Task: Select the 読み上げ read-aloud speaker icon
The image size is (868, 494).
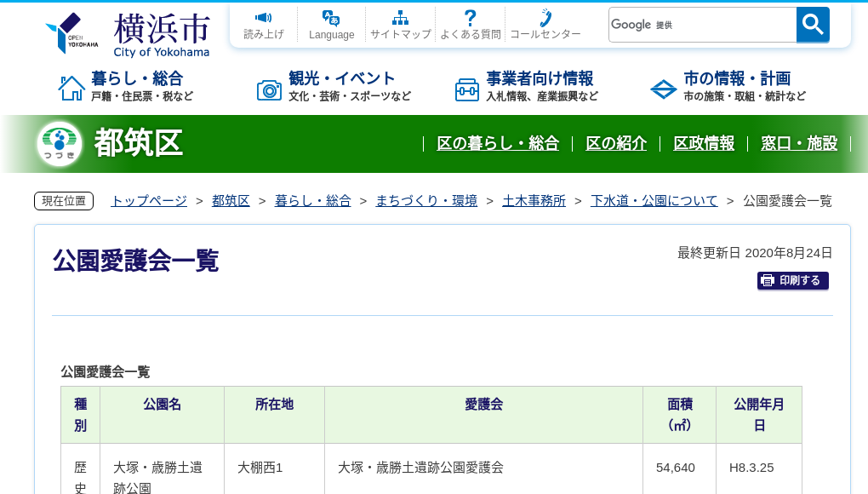Action: point(263,18)
